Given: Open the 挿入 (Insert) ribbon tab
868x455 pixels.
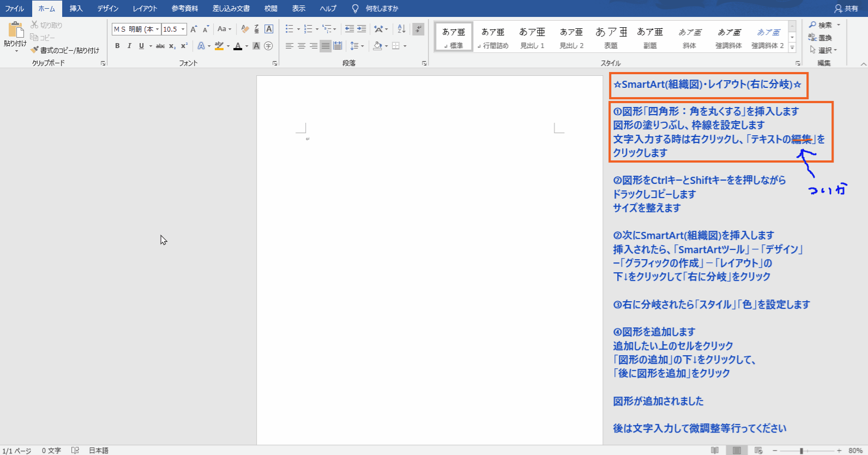Looking at the screenshot, I should [76, 8].
